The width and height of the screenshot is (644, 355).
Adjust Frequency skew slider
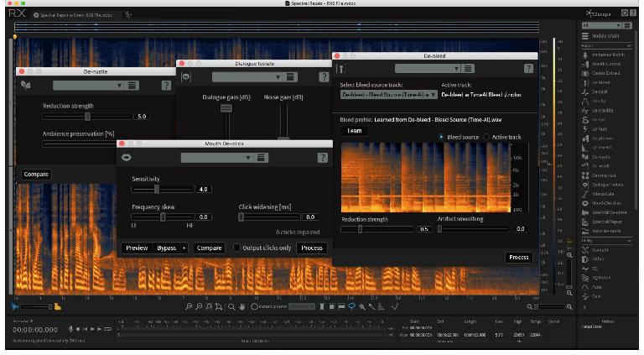(x=163, y=217)
